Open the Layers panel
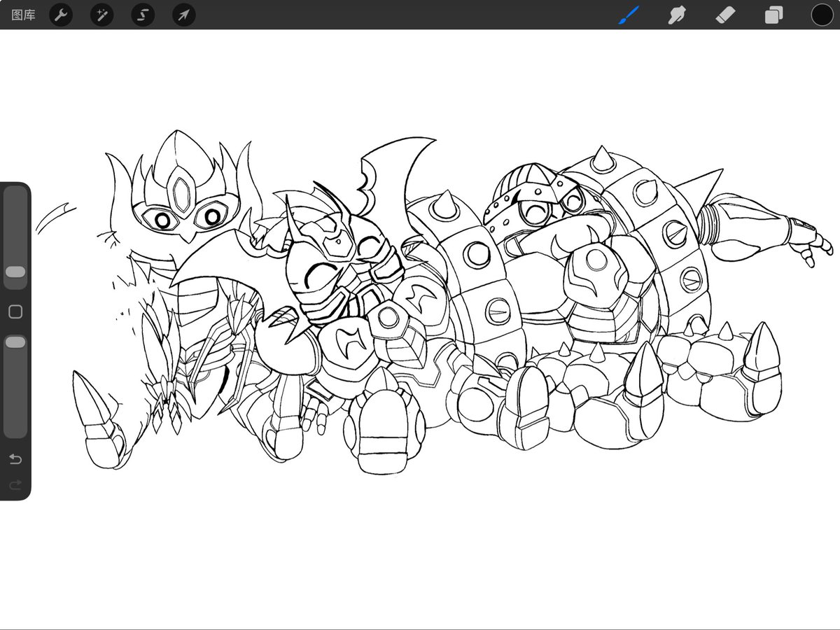840x630 pixels. tap(773, 15)
